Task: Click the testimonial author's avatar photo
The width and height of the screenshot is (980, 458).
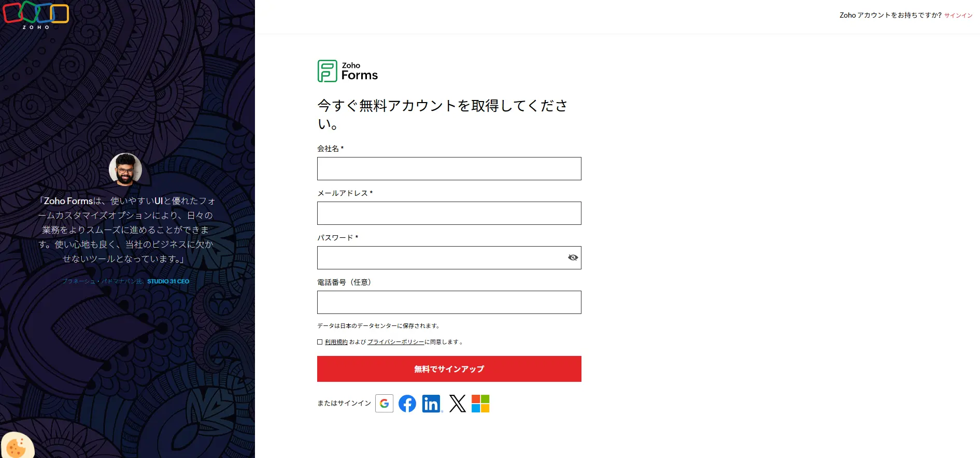Action: pos(125,169)
